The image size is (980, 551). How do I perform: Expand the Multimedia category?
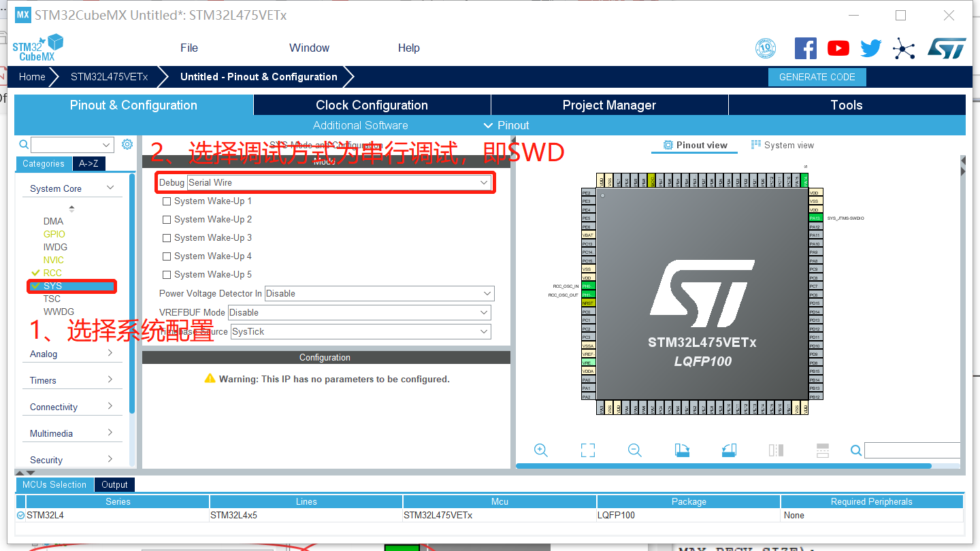[73, 433]
